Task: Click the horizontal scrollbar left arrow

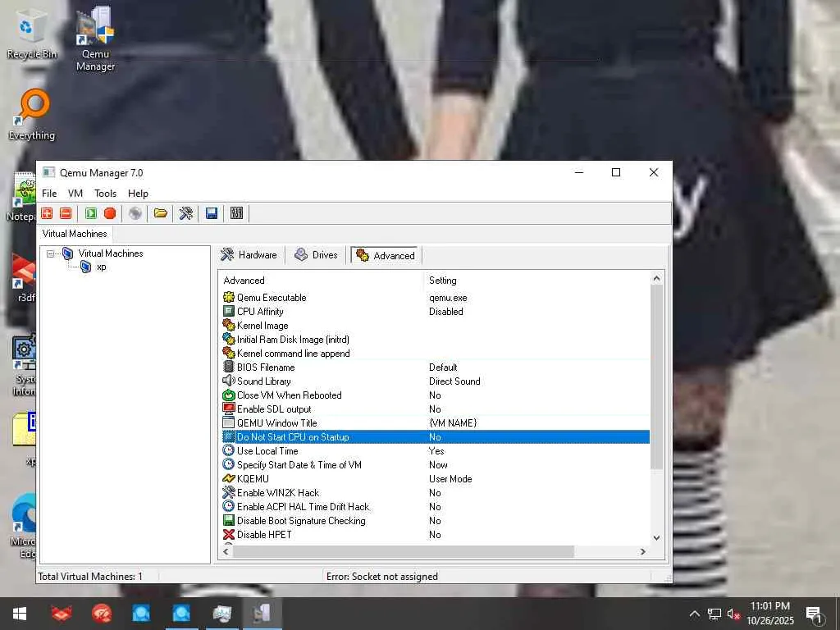Action: pos(226,551)
